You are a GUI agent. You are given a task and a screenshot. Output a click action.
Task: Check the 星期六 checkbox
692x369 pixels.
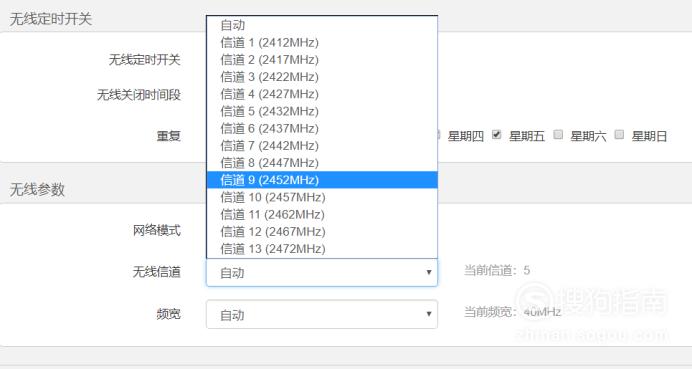(558, 135)
